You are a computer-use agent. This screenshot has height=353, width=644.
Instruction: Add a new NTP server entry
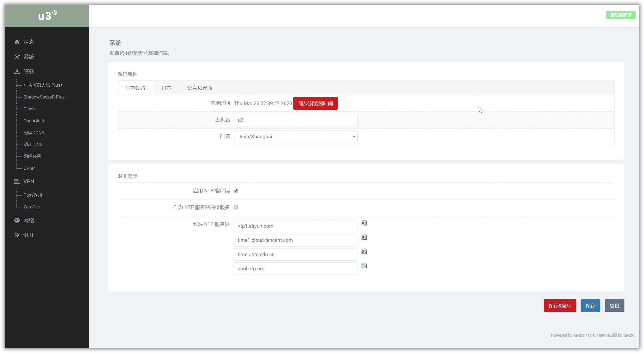[364, 266]
